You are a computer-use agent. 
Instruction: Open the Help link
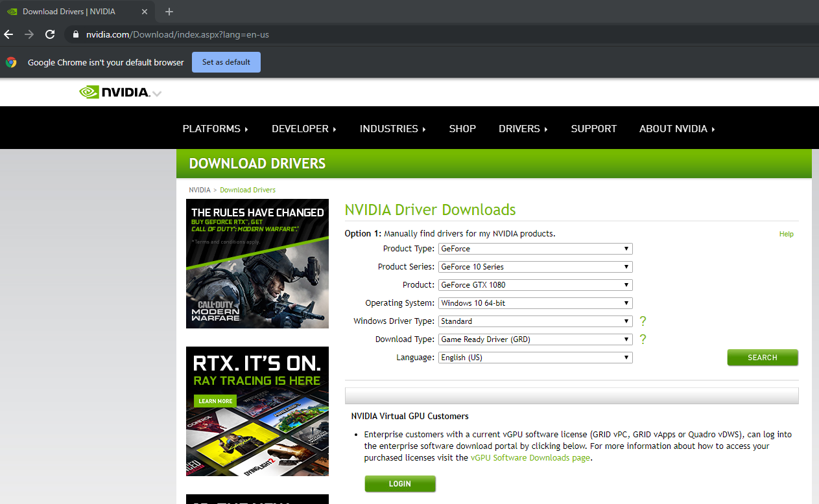(x=787, y=234)
